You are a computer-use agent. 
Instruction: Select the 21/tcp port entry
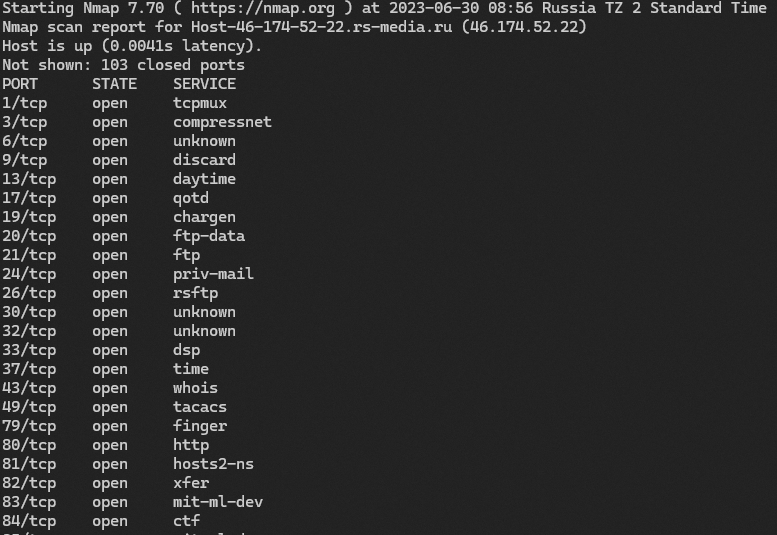point(29,255)
